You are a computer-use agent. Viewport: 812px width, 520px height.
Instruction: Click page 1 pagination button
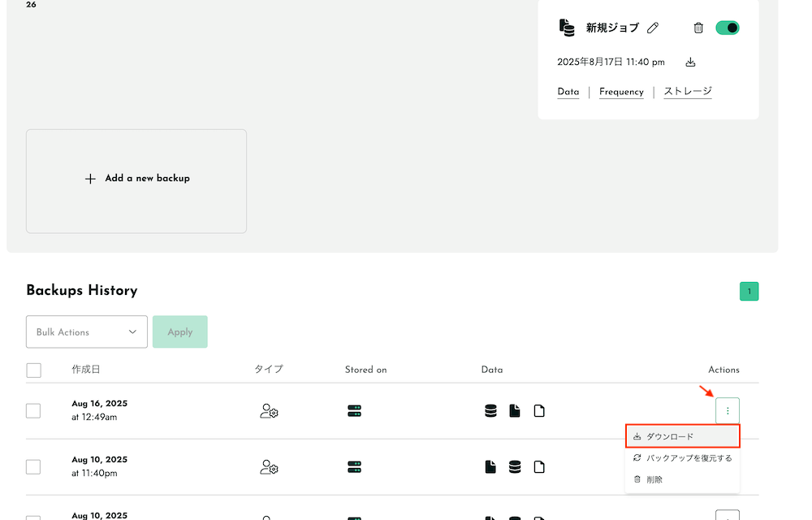pos(749,292)
